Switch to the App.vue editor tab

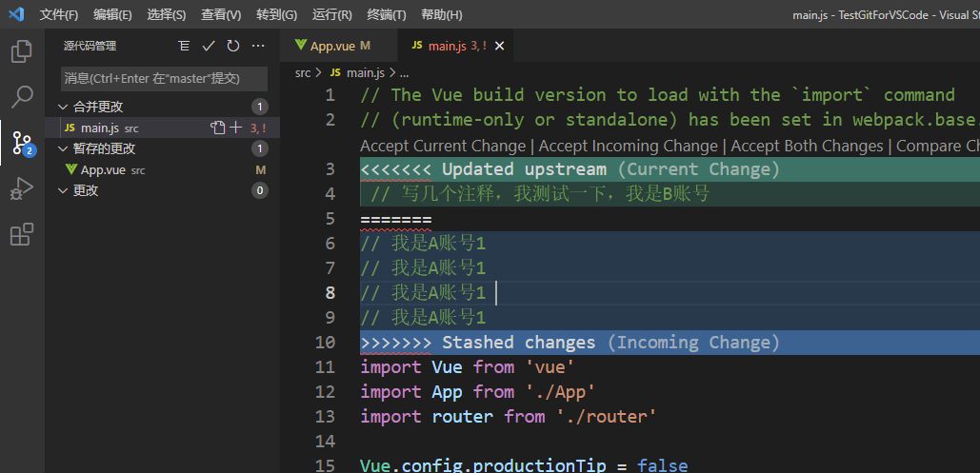click(x=338, y=46)
